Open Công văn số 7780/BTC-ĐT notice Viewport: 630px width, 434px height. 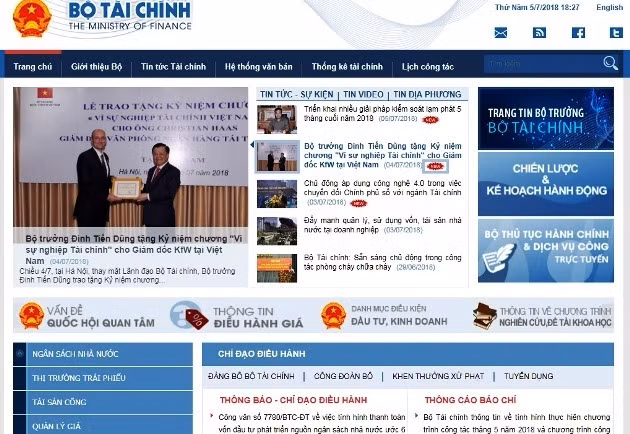(312, 424)
